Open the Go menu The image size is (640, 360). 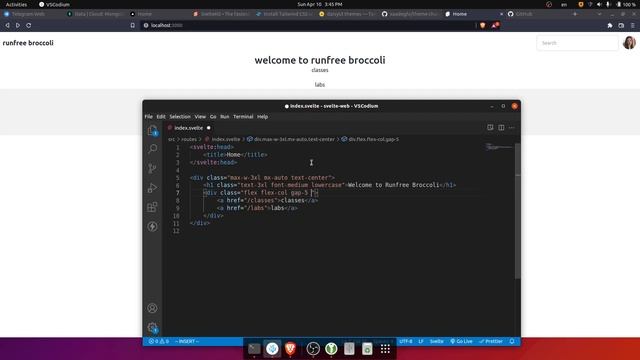tap(213, 117)
